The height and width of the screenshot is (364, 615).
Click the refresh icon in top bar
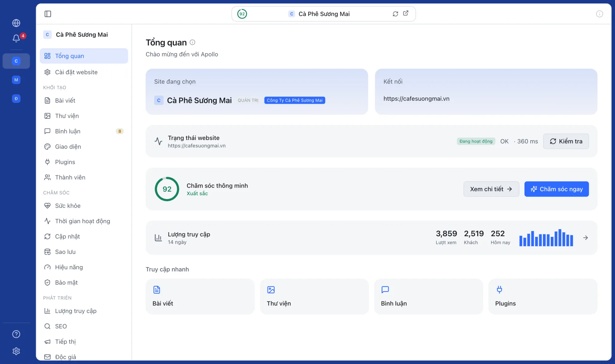[395, 14]
